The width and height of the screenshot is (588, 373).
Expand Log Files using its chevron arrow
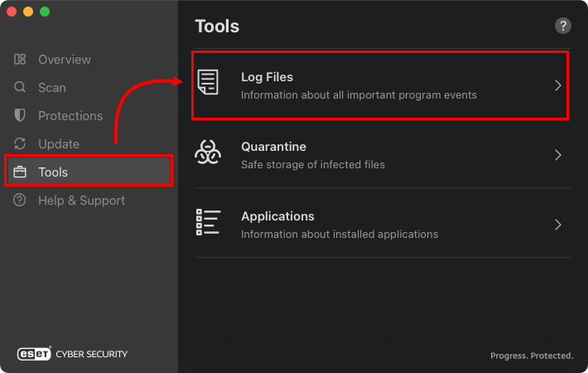(558, 85)
